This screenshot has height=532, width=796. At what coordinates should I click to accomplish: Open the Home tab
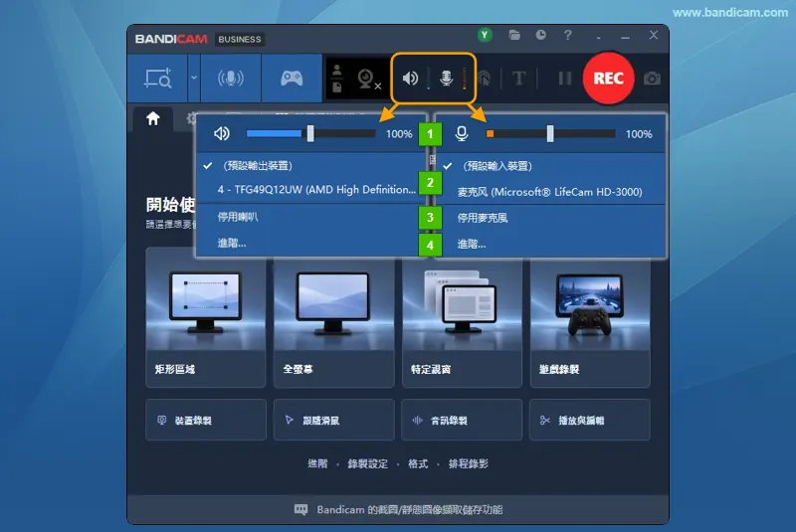click(153, 118)
